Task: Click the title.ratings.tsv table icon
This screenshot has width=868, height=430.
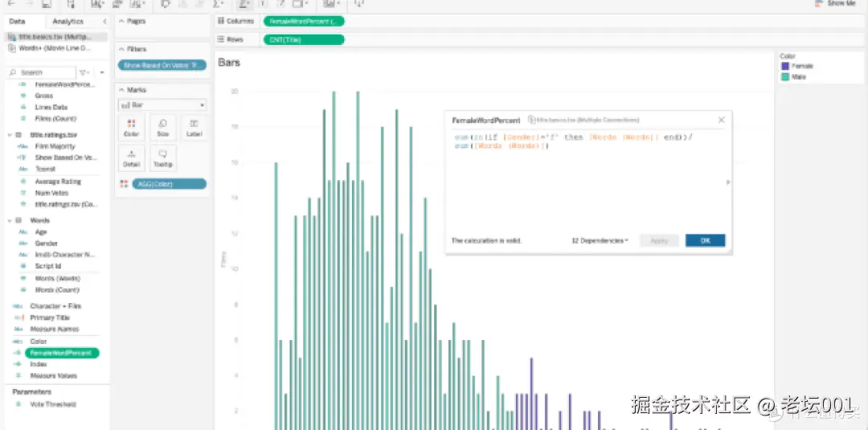Action: tap(18, 134)
